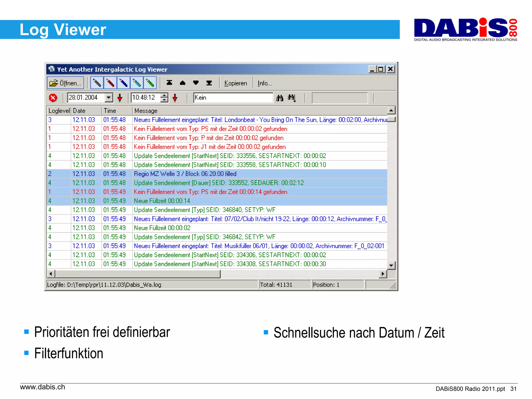Click binoculars find-next icon
The width and height of the screenshot is (532, 399).
tap(292, 98)
